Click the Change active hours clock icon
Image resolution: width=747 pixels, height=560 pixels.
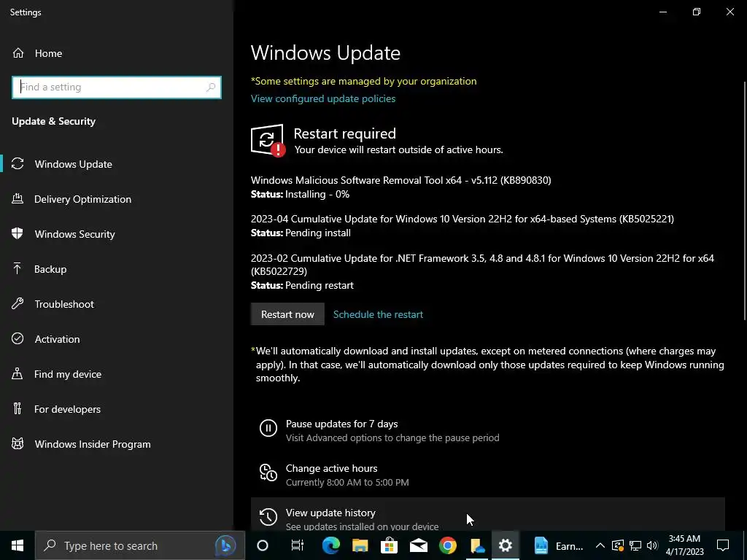point(268,472)
